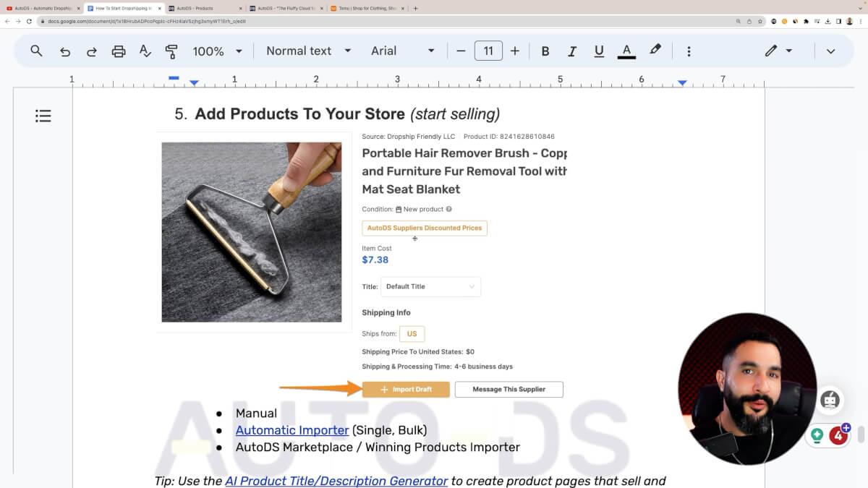Share this page from the address bar
This screenshot has height=488, width=868.
click(x=749, y=22)
